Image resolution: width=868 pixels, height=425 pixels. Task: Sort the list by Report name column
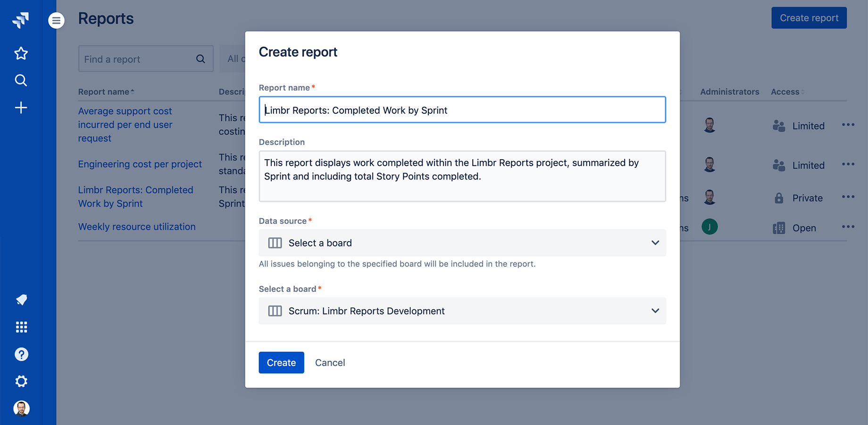click(x=106, y=92)
